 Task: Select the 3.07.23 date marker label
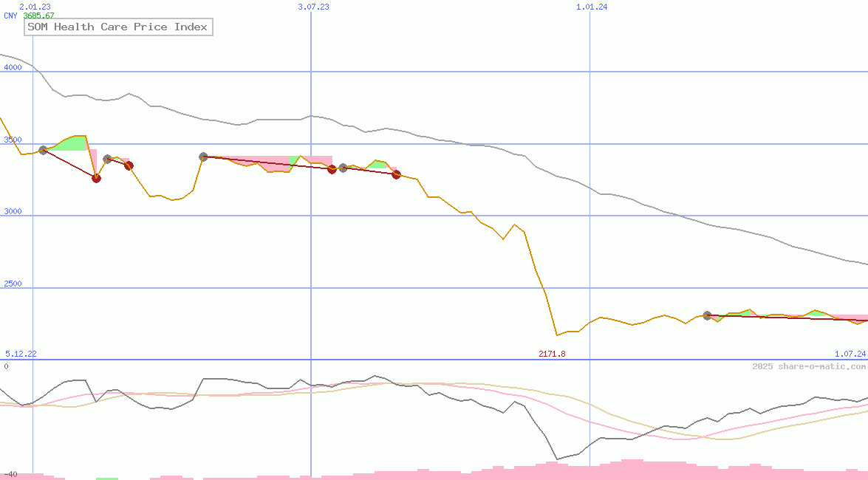point(313,7)
